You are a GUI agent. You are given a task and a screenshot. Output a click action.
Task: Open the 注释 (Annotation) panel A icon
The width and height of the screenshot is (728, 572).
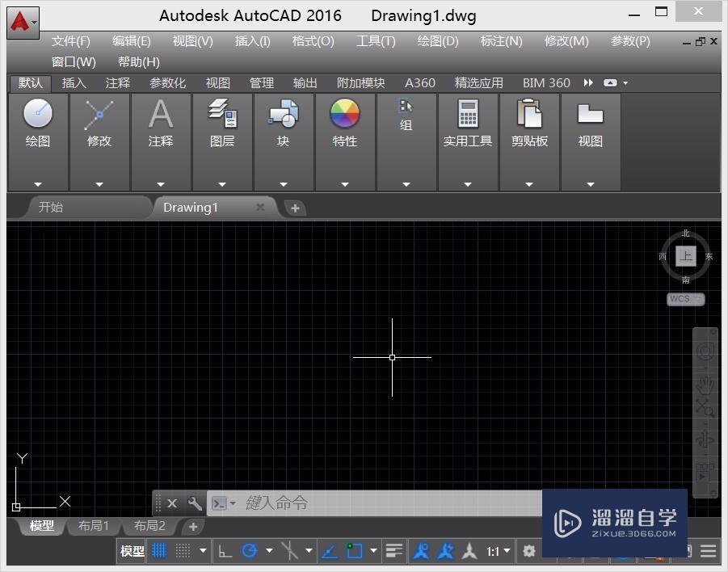click(161, 114)
